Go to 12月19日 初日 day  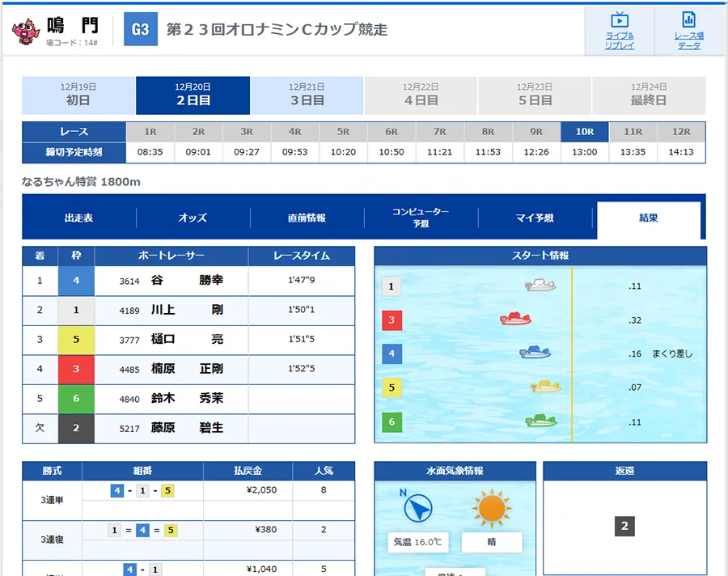(78, 95)
